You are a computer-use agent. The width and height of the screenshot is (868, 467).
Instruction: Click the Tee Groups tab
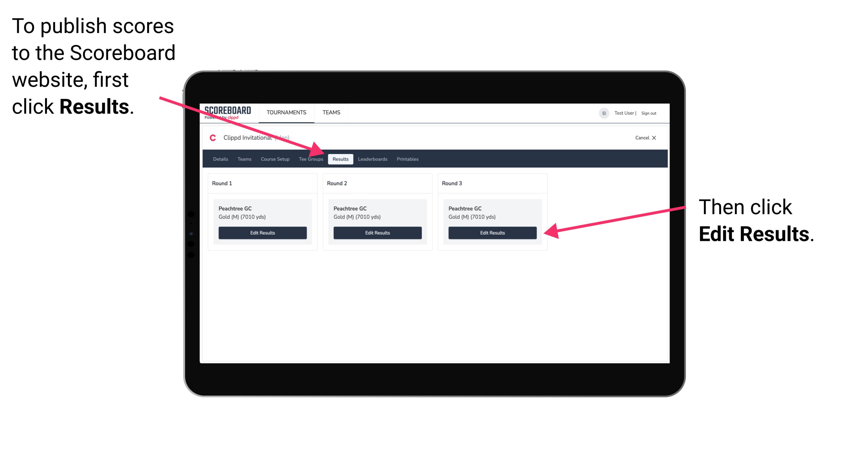[x=311, y=159]
